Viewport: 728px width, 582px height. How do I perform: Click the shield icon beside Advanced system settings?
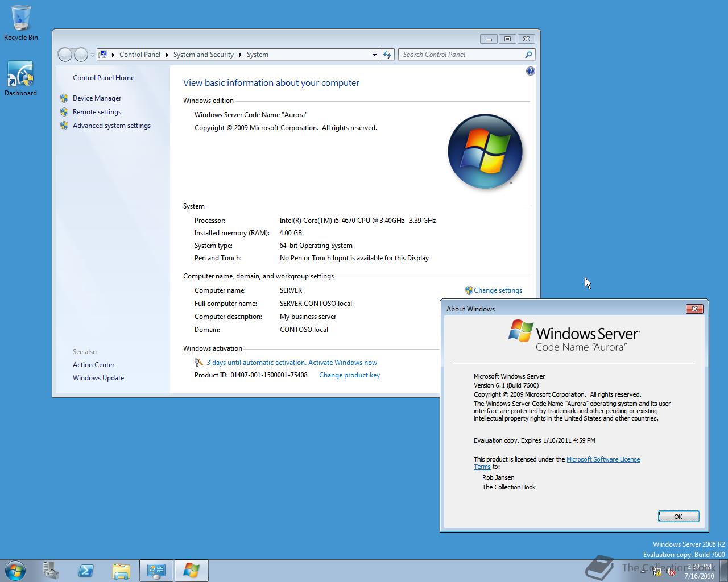[64, 126]
